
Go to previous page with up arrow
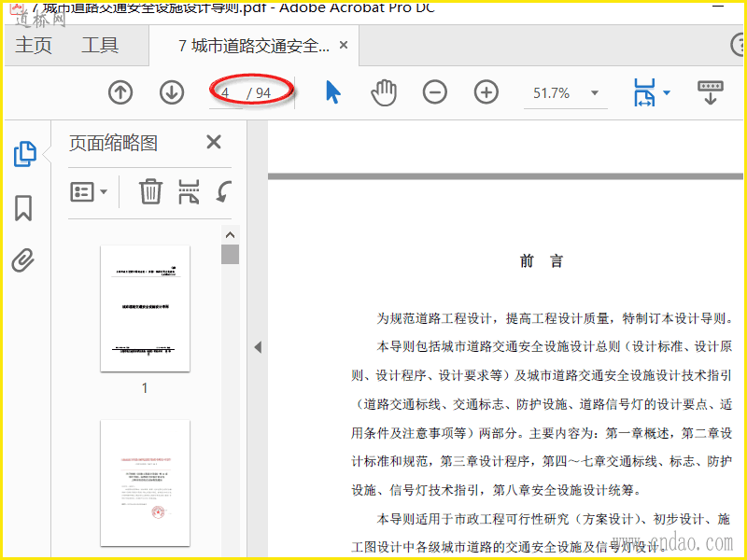tap(120, 92)
